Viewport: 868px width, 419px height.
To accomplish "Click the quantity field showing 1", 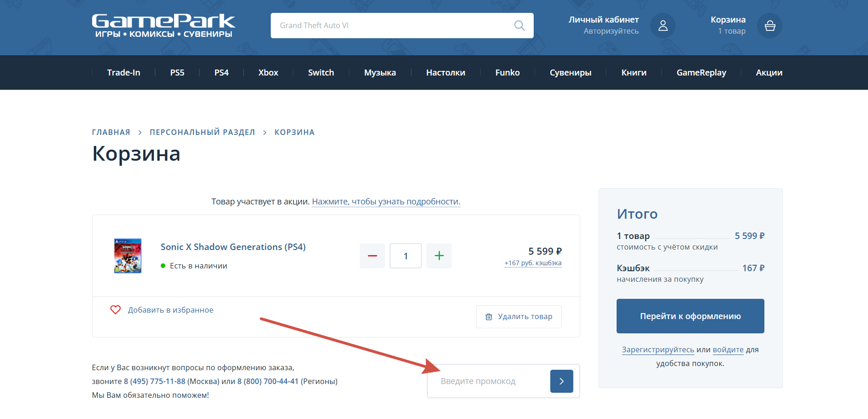I will pyautogui.click(x=406, y=256).
